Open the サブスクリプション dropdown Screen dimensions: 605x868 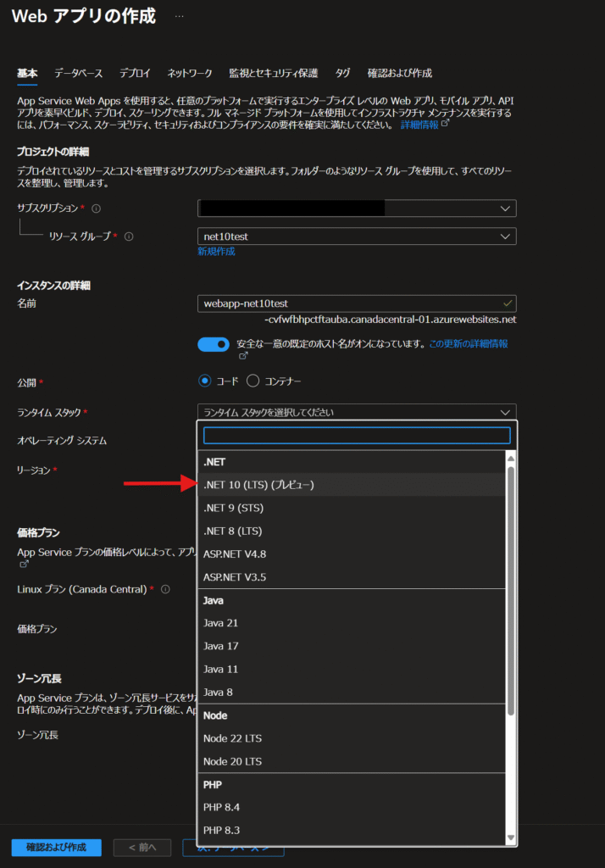(357, 209)
